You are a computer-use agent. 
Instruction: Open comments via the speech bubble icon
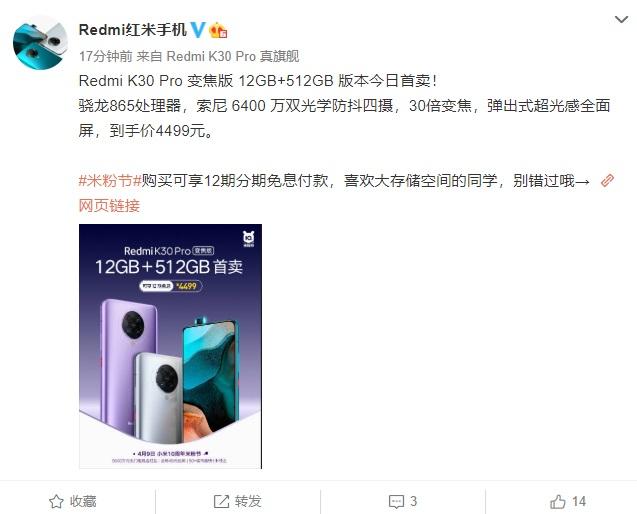396,502
